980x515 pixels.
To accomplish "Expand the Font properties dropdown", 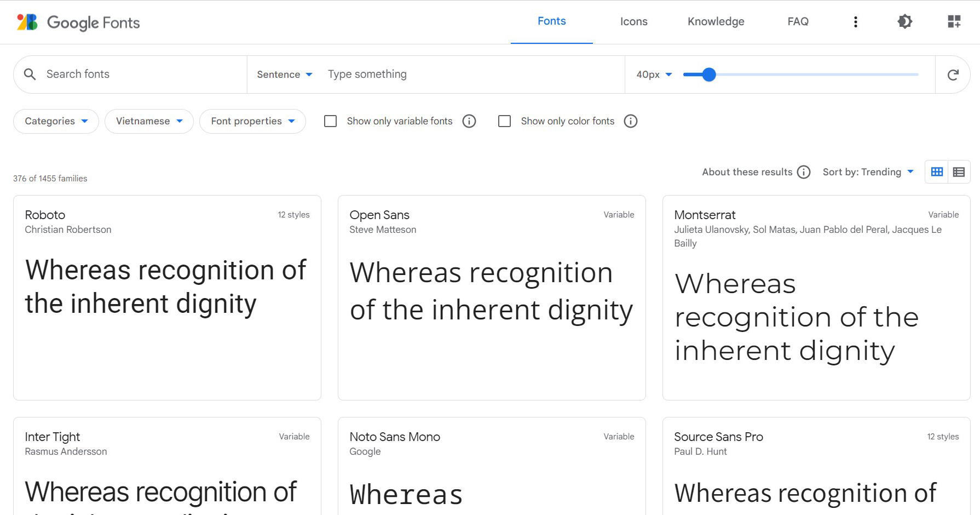I will 252,121.
